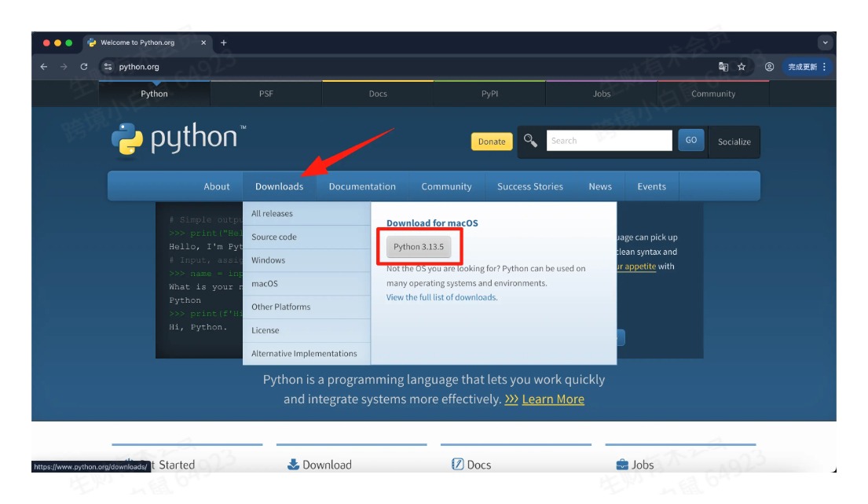Screen dimensions: 868x504
Task: Click the translate page icon
Action: point(723,67)
